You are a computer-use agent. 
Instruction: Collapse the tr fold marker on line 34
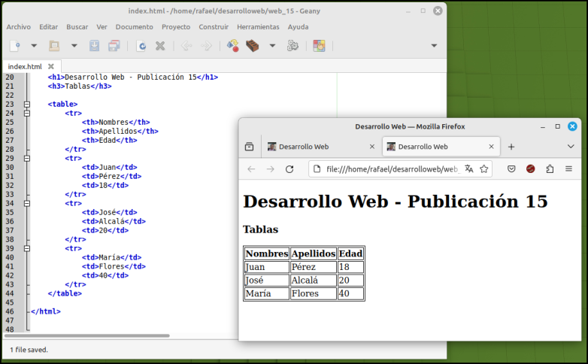point(27,203)
